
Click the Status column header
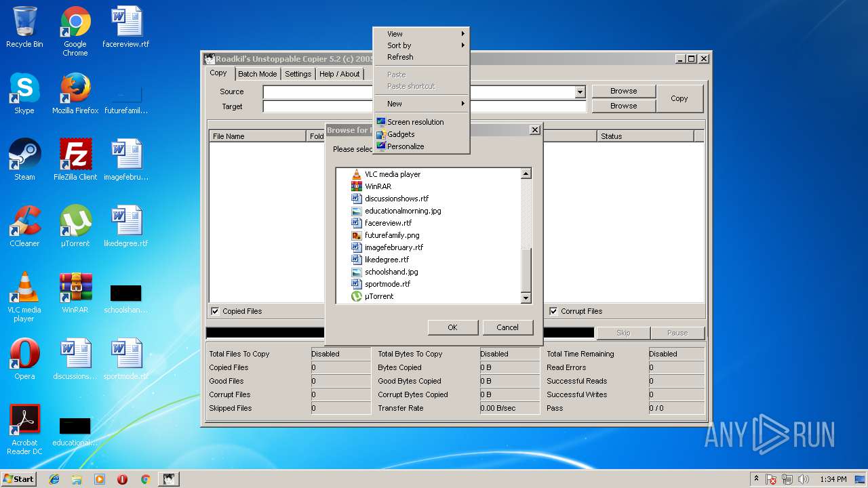click(x=646, y=136)
